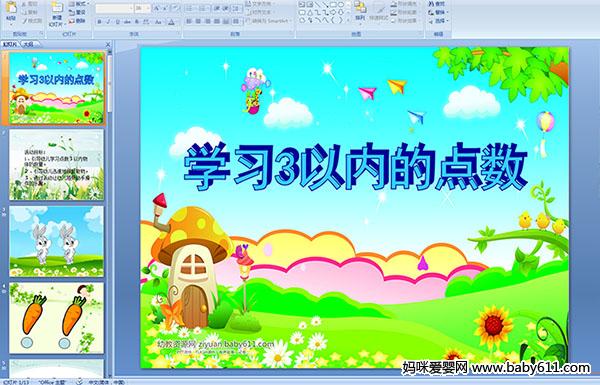The image size is (600, 385).
Task: Click the Find binoculars icon
Action: (431, 4)
